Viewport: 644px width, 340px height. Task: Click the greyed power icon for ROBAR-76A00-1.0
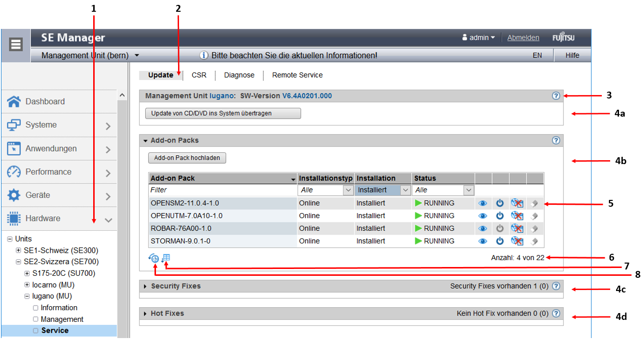tap(500, 228)
